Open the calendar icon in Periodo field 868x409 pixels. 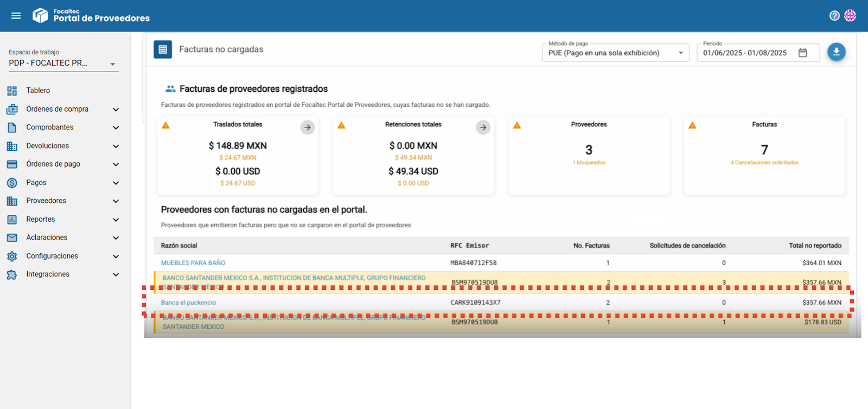[802, 53]
